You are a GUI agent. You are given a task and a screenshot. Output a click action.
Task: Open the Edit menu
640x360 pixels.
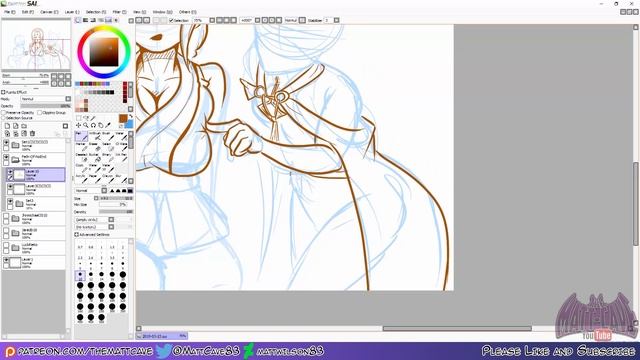[x=27, y=12]
